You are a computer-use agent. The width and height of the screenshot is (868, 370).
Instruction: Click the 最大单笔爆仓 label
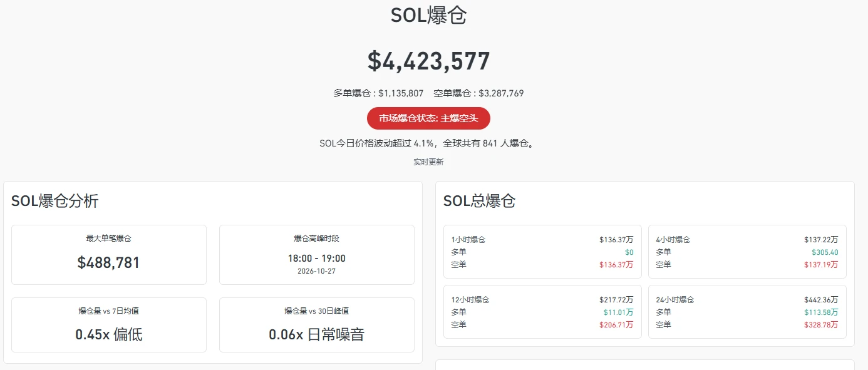(109, 239)
